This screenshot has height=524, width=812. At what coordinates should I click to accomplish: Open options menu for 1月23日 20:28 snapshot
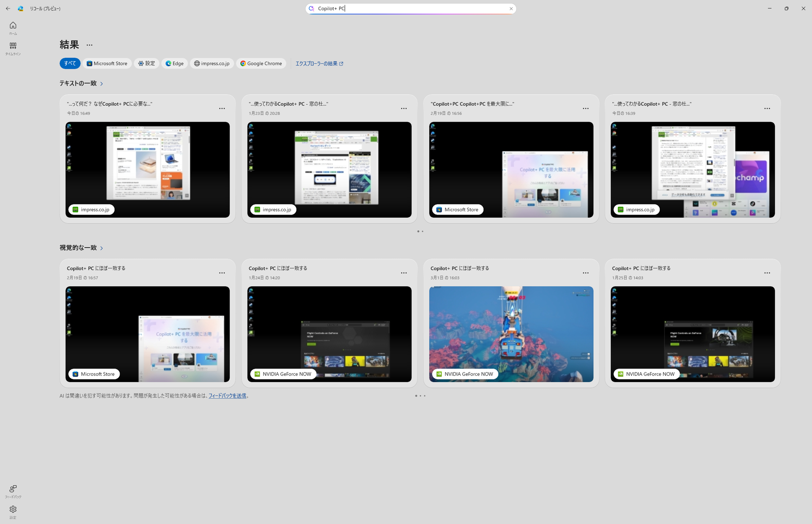[403, 109]
